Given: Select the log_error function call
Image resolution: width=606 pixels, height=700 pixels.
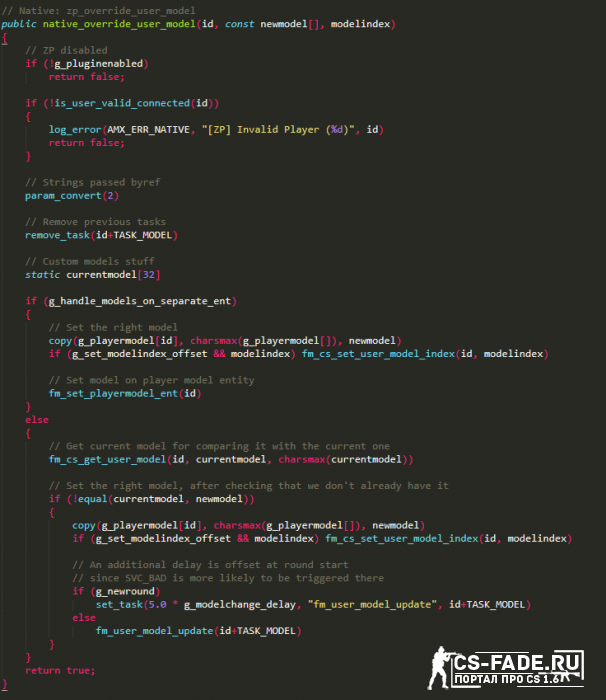Looking at the screenshot, I should (x=75, y=129).
